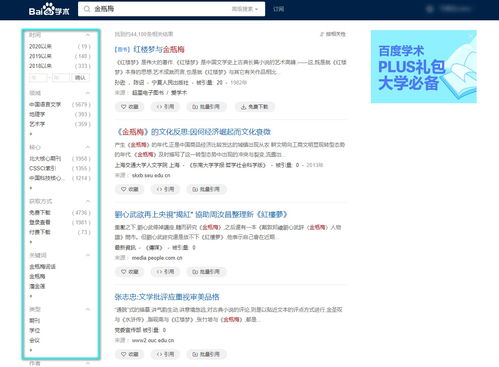This screenshot has width=499, height=367.
Task: Select 北大核心期刊 filter
Action: (45, 159)
